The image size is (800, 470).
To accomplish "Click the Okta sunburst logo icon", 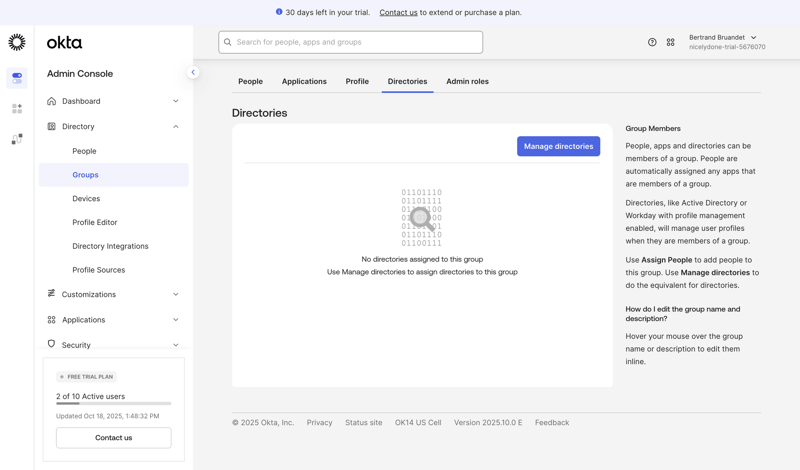I will click(17, 42).
